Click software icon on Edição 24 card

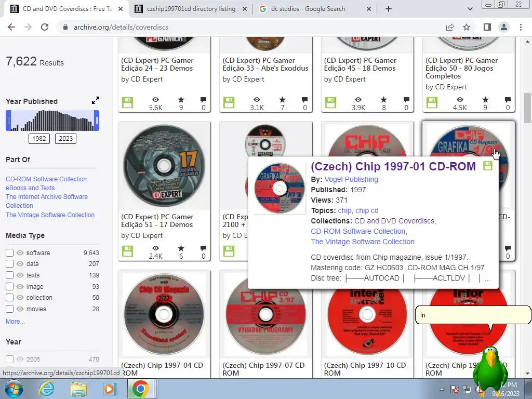127,102
